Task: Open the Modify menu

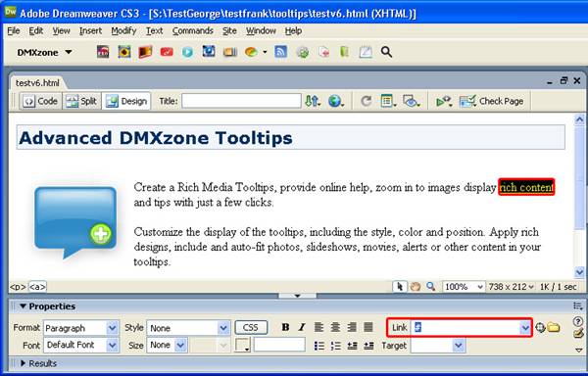Action: [x=123, y=30]
